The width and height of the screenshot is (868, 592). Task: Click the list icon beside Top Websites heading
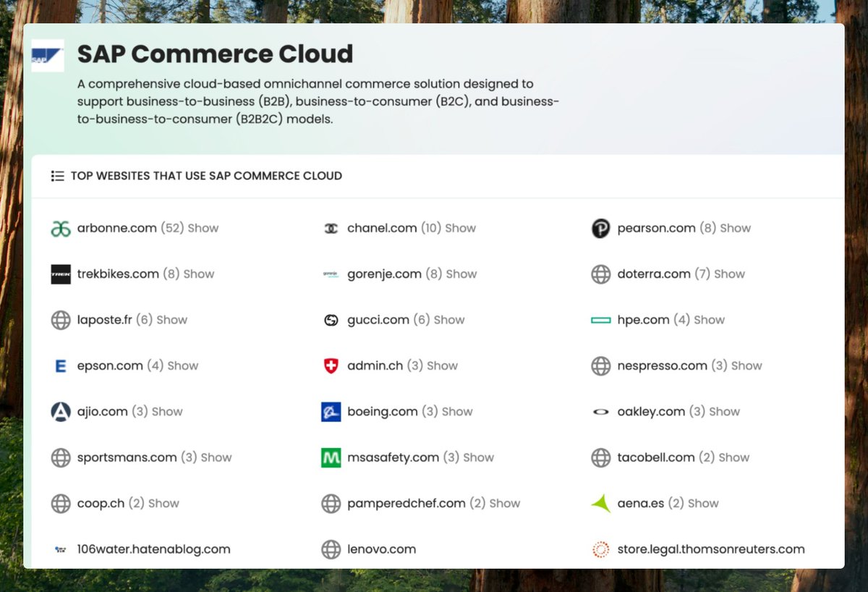click(x=58, y=176)
